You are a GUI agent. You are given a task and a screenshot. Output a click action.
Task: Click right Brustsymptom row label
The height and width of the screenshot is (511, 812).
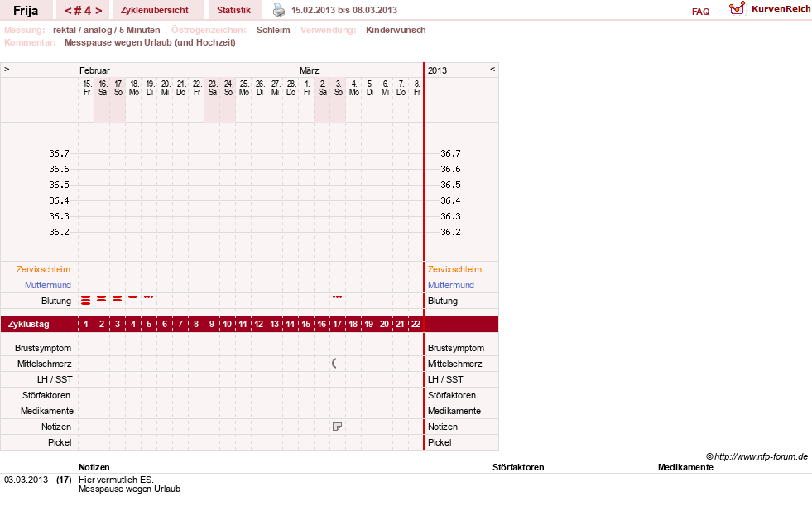pyautogui.click(x=456, y=349)
